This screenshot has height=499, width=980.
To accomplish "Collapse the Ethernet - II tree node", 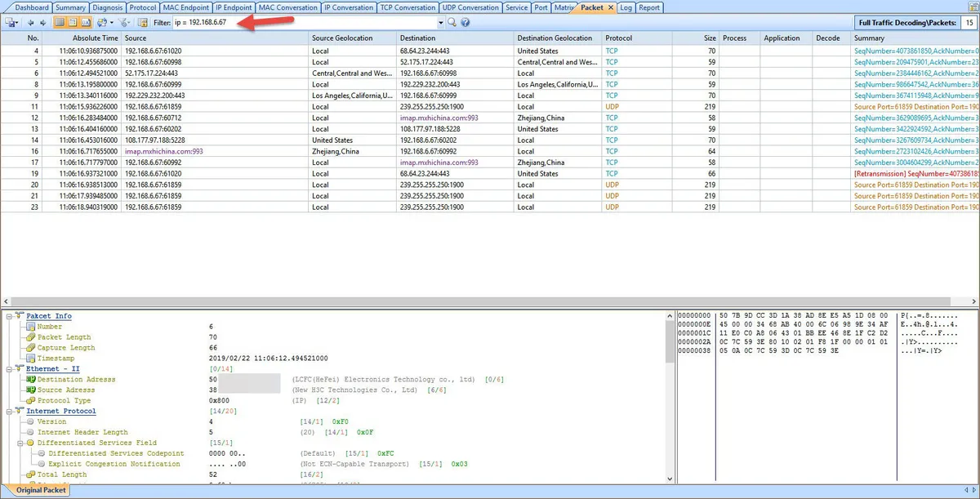I will [x=8, y=369].
